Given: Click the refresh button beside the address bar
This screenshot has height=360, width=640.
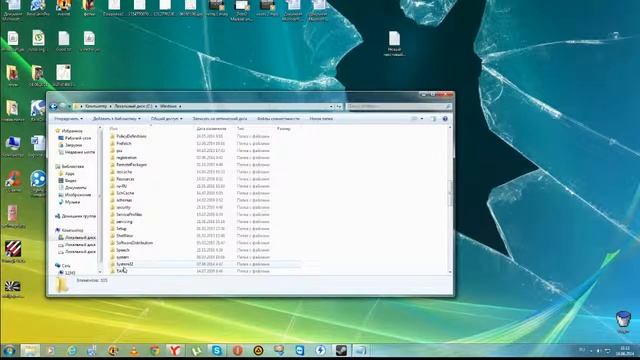Looking at the screenshot, I should click(339, 107).
